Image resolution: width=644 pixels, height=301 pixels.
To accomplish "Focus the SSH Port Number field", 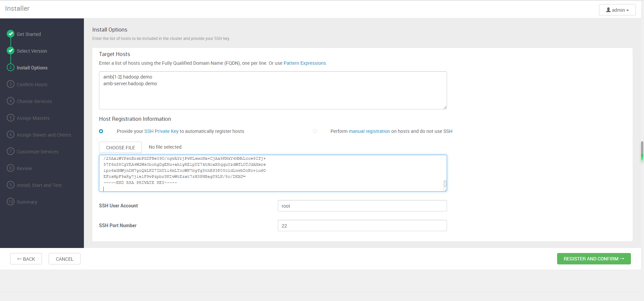I will coord(362,226).
